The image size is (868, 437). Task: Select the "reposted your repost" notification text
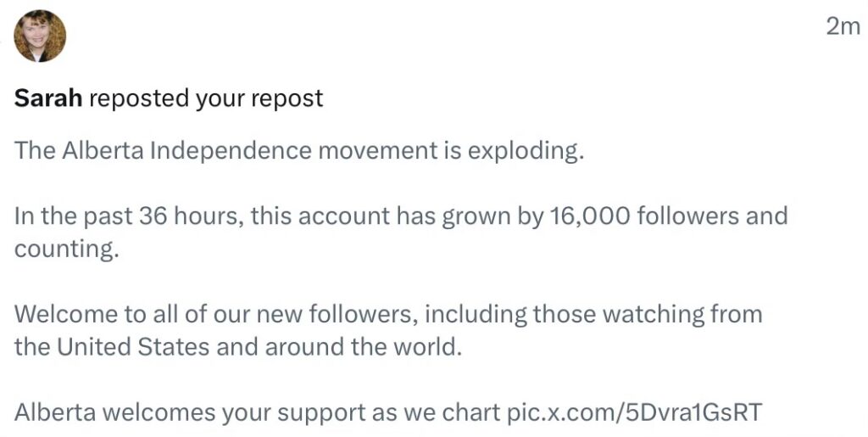206,98
